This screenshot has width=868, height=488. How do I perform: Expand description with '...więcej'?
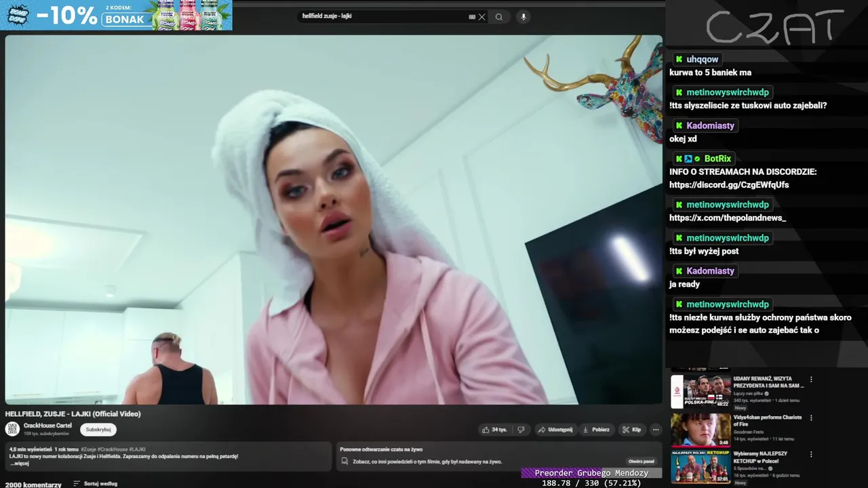pyautogui.click(x=20, y=464)
